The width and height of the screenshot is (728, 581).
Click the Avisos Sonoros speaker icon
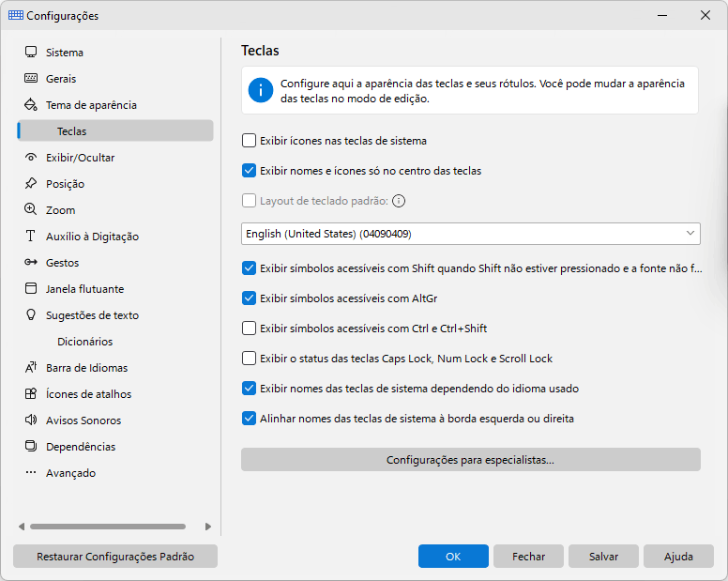(x=31, y=420)
